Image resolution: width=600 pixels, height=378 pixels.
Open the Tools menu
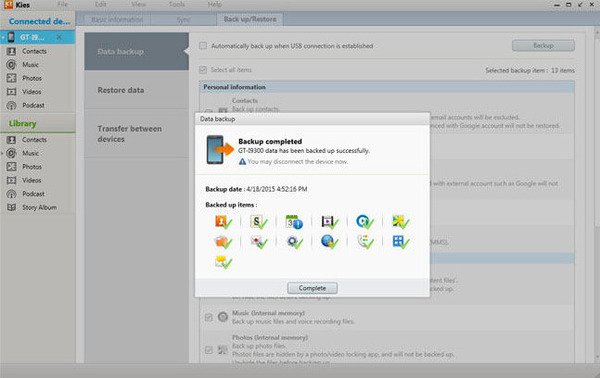pyautogui.click(x=177, y=5)
